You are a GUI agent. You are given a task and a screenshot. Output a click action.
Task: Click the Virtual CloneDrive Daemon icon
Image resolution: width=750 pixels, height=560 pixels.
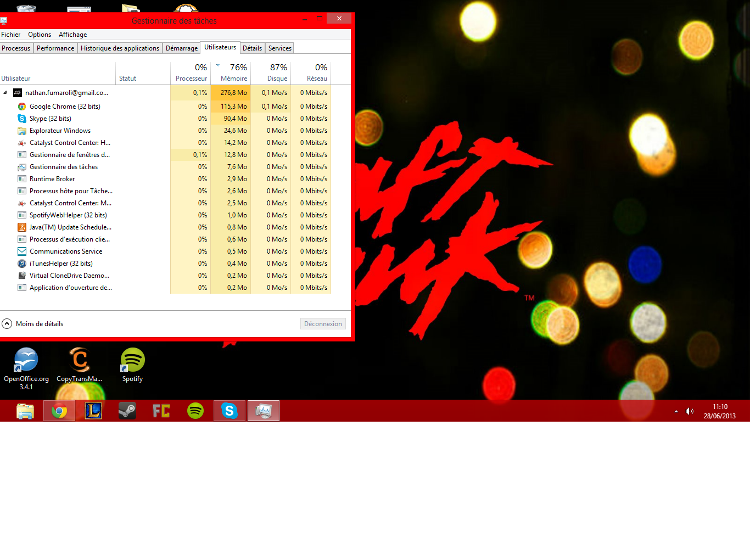[22, 276]
